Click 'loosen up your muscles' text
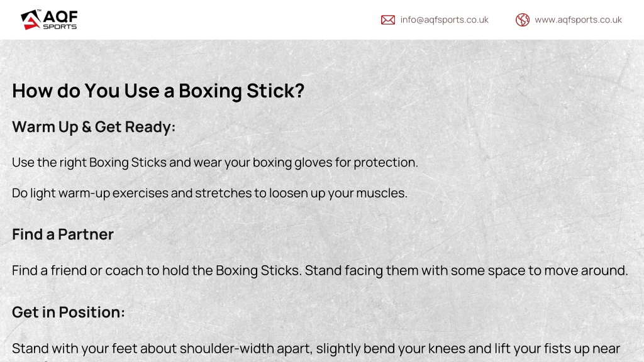 [x=338, y=193]
